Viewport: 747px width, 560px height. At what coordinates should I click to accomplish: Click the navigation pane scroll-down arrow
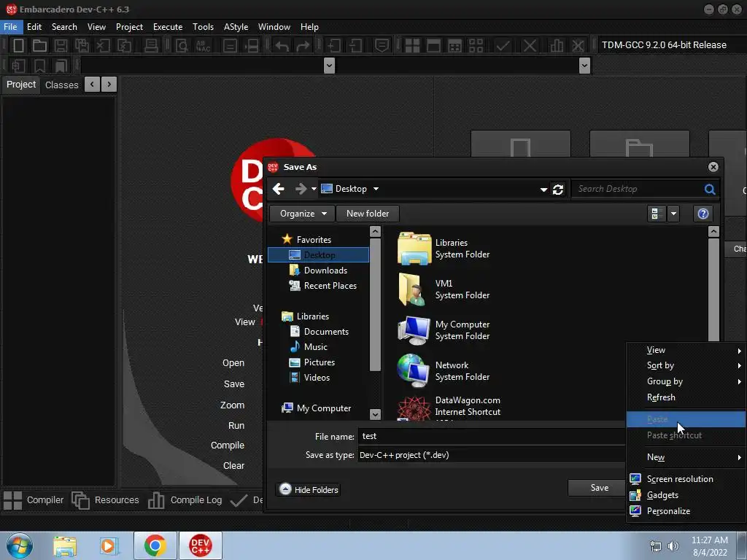pos(376,414)
